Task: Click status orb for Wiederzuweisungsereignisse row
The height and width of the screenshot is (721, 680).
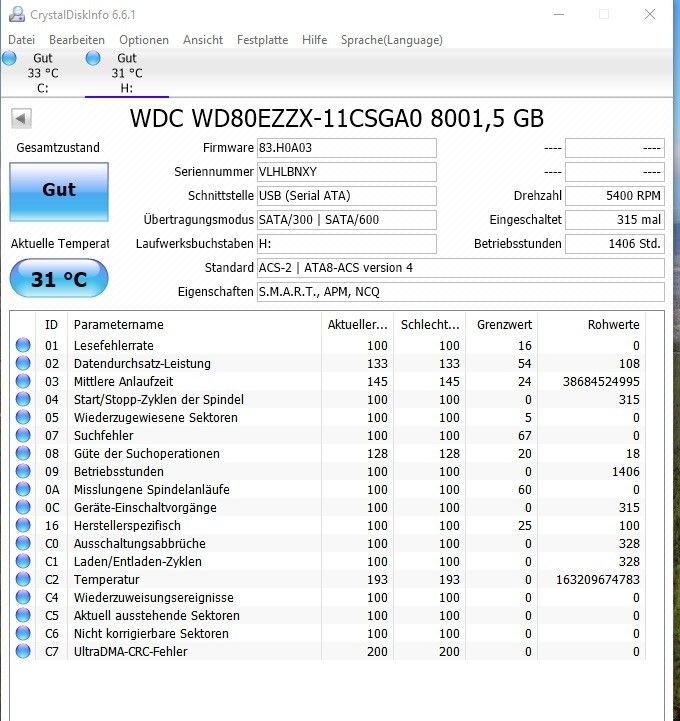Action: pyautogui.click(x=23, y=597)
